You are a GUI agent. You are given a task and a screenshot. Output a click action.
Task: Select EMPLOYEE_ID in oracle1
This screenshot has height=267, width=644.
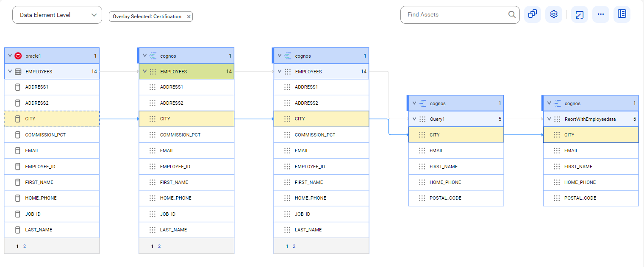pyautogui.click(x=52, y=167)
